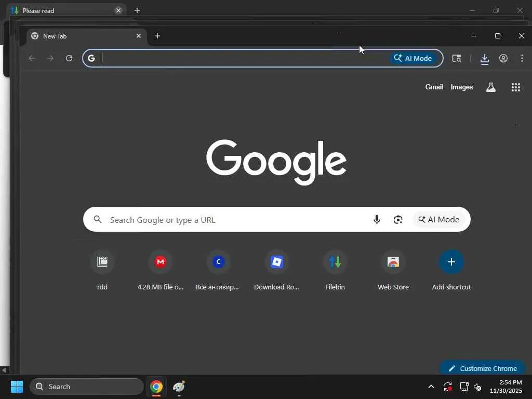This screenshot has height=399, width=532.
Task: Open the Web Store shortcut
Action: (393, 271)
